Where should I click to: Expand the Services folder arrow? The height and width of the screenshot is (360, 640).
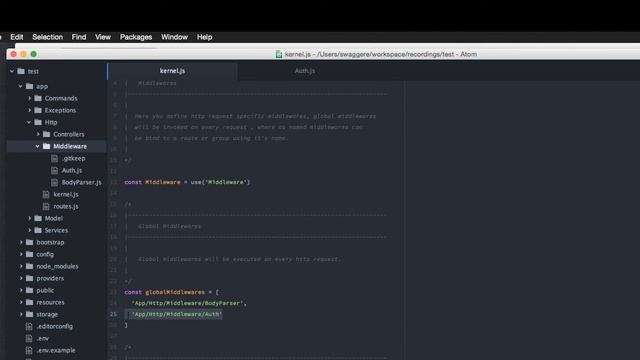coord(29,230)
